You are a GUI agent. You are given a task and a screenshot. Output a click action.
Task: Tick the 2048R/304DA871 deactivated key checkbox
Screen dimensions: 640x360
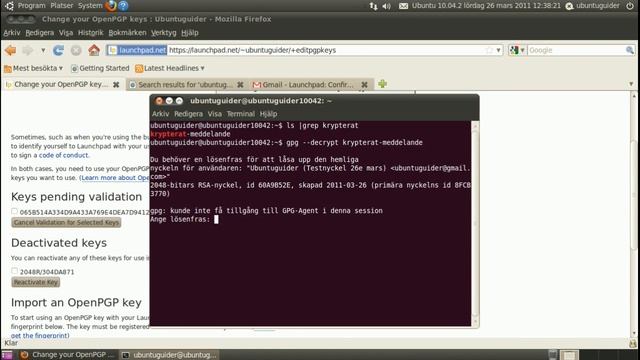[15, 271]
